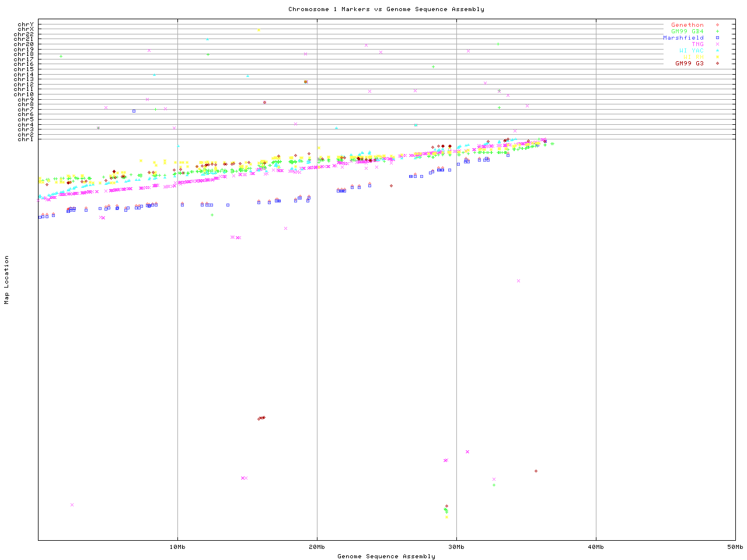Click the vertical Map Location axis title
The width and height of the screenshot is (747, 560).
click(x=7, y=280)
